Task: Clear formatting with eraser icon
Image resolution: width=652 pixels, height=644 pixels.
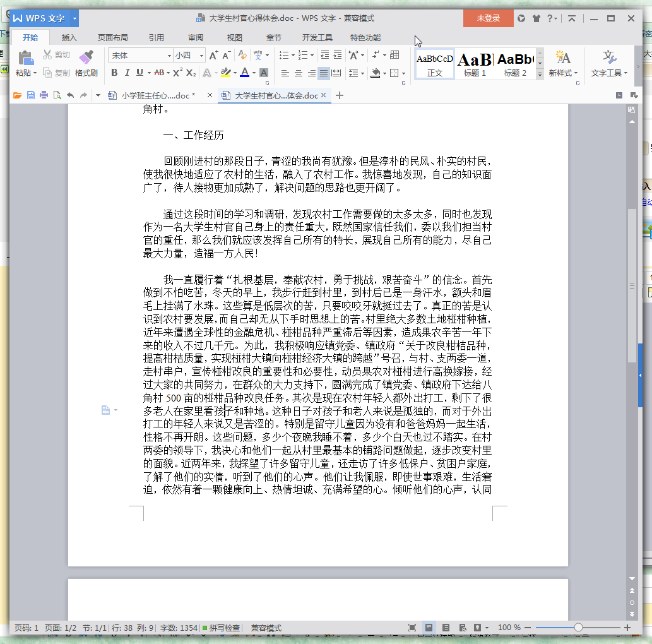Action: (242, 56)
